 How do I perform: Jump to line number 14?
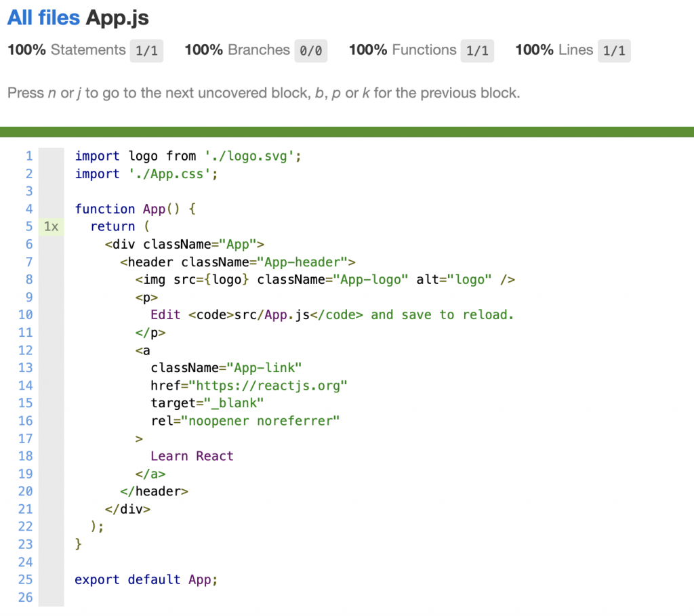[25, 386]
